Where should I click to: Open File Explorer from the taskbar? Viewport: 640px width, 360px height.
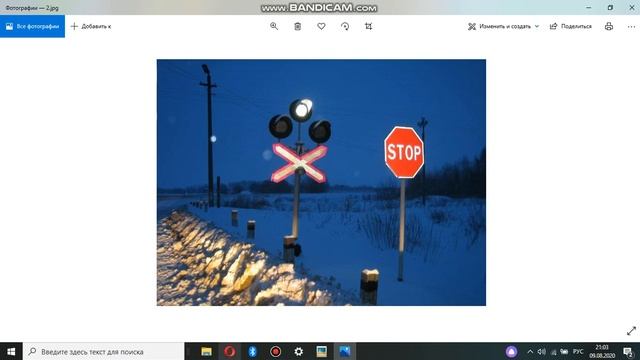tap(206, 351)
